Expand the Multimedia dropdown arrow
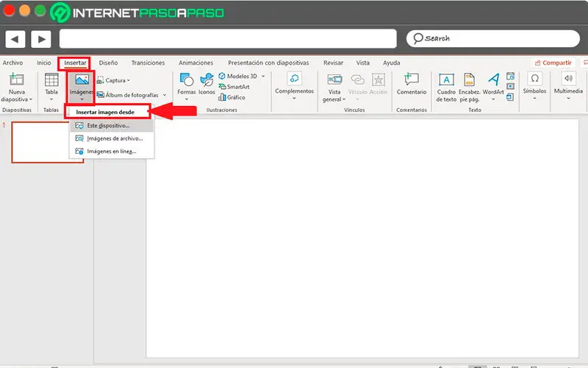 568,99
